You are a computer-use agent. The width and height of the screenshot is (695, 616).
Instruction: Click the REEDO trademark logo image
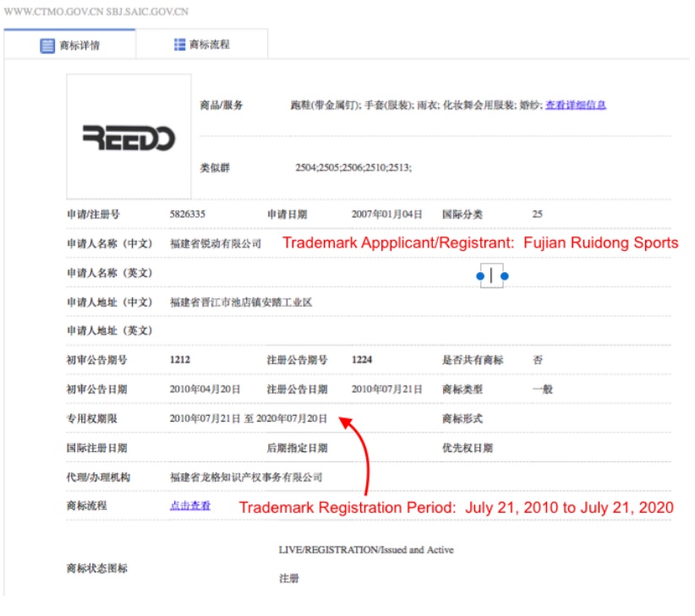click(129, 138)
